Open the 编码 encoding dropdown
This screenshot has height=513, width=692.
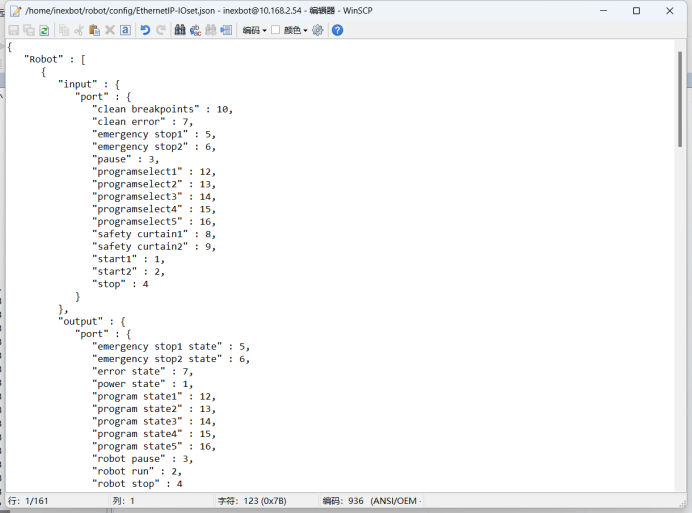(x=254, y=30)
